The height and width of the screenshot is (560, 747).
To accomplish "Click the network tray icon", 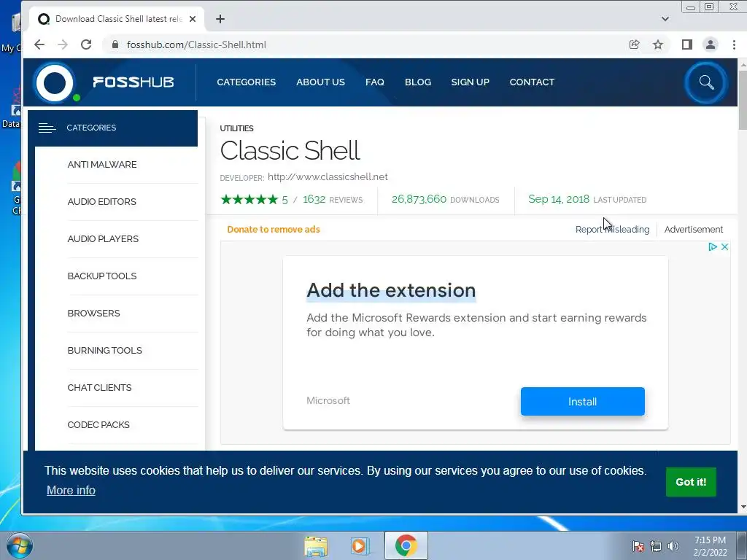I will [656, 546].
